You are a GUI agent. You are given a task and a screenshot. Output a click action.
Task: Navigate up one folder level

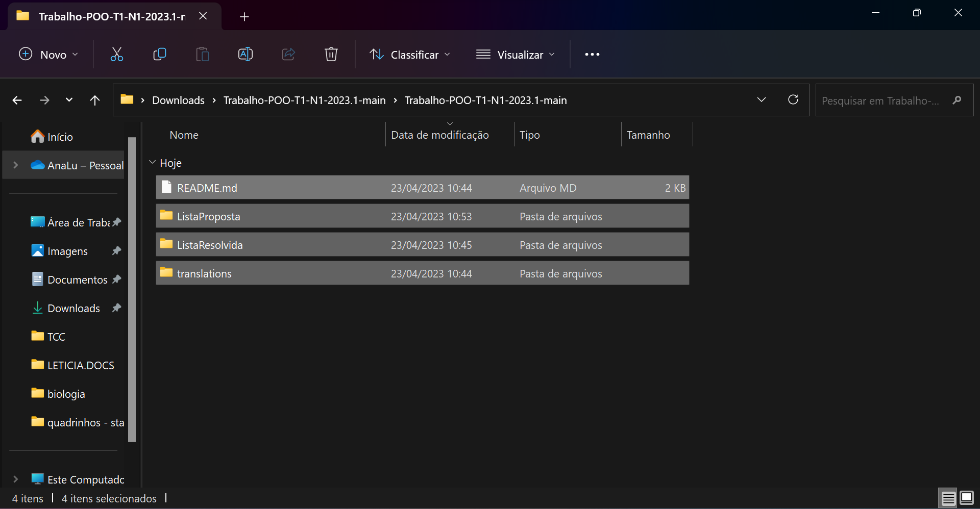point(95,100)
